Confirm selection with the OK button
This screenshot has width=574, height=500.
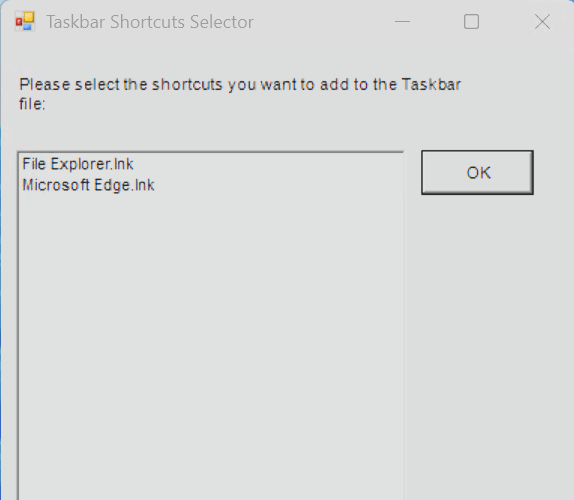pos(477,172)
